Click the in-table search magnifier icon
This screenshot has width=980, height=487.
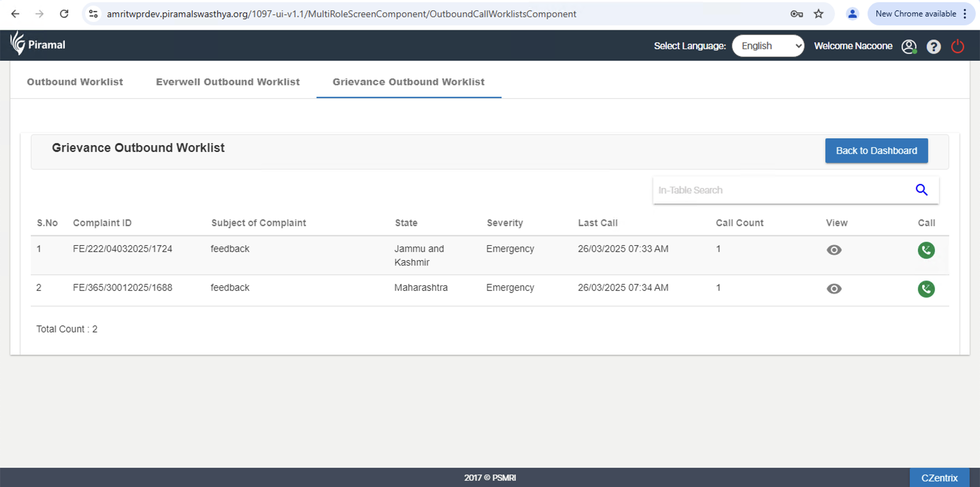click(x=921, y=190)
